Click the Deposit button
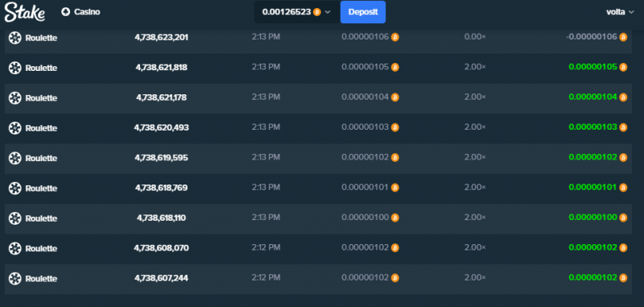644x307 pixels. [x=363, y=12]
